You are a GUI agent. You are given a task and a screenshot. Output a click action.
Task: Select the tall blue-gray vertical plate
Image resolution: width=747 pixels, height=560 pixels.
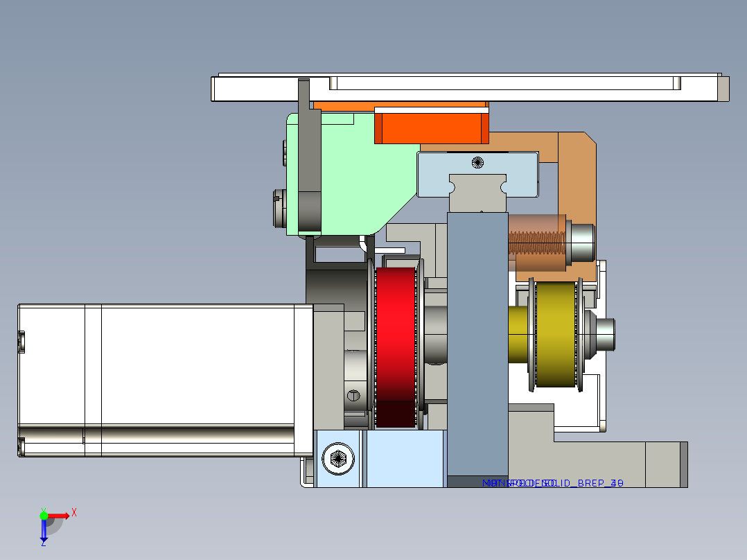(x=477, y=347)
